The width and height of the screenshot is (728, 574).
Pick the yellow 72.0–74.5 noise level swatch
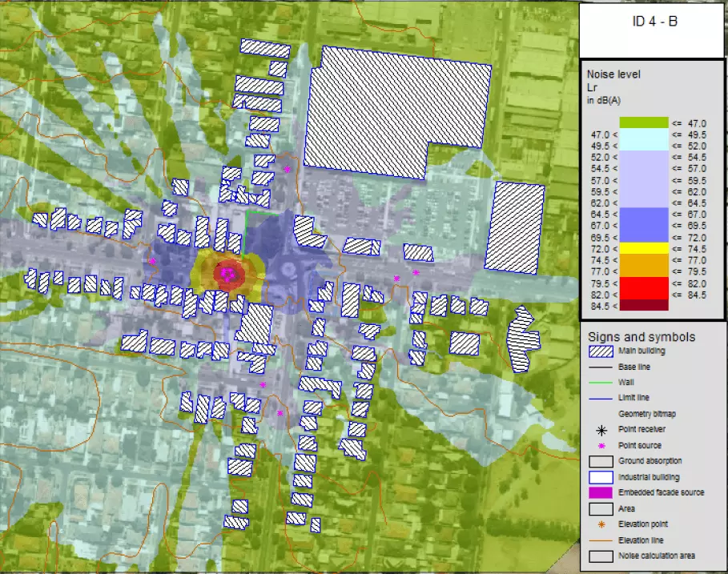642,248
